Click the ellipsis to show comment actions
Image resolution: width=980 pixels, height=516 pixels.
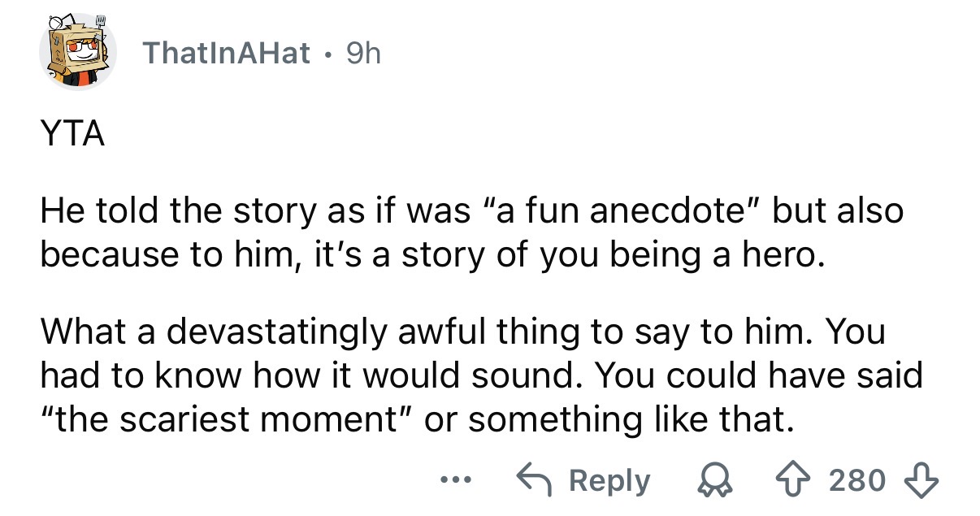click(456, 480)
